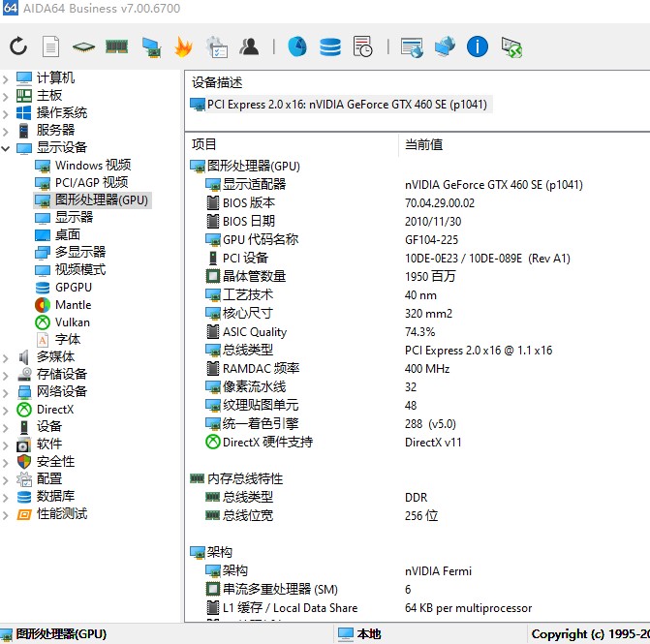Click the AIDA64 title bar logo
Image resolution: width=650 pixels, height=644 pixels.
pos(10,8)
